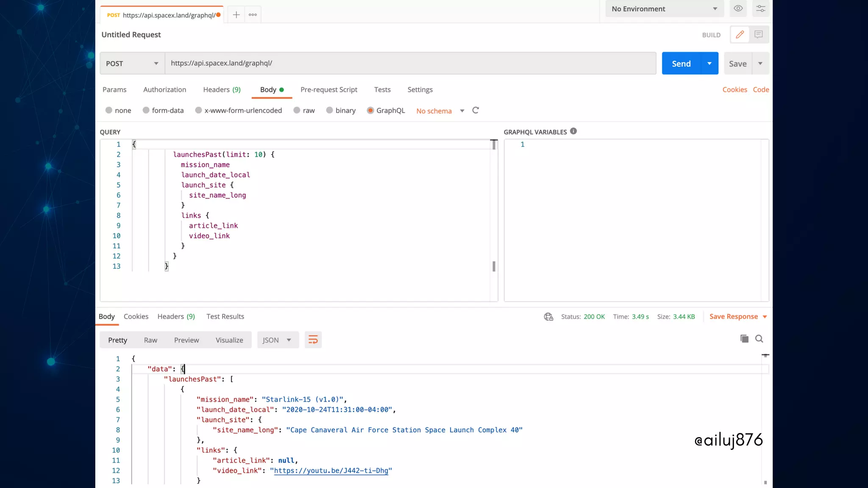The image size is (868, 488).
Task: Select the raw body radio button
Action: pos(297,111)
